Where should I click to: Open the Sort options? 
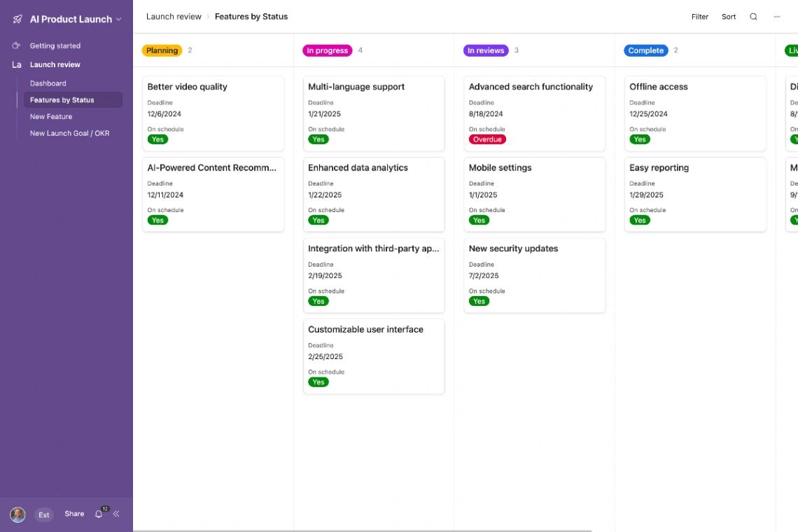pyautogui.click(x=728, y=16)
